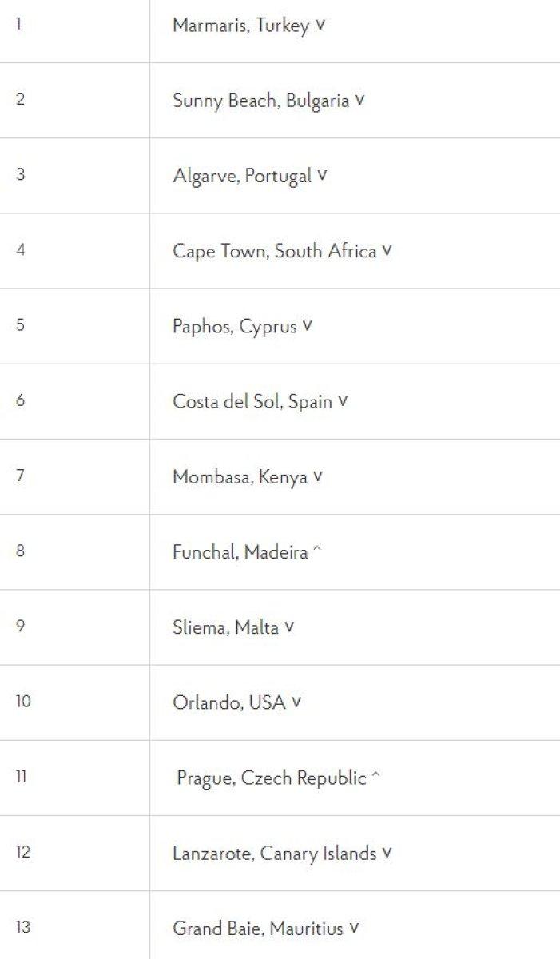Select the Prague, Czech Republic entry
This screenshot has height=959, width=560.
(271, 778)
